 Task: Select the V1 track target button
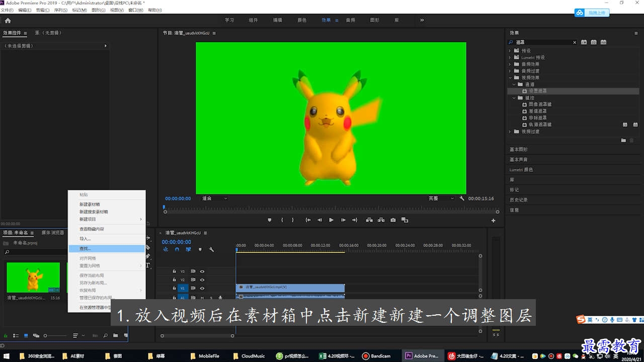[x=183, y=288]
